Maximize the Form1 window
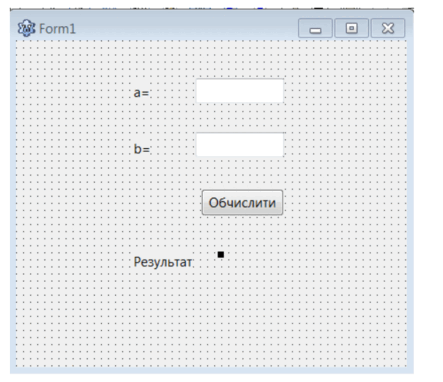Viewport: 443px width, 382px height. coord(351,28)
